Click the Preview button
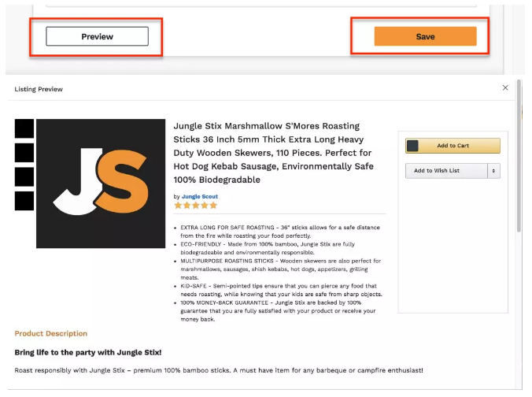Viewport: 532px width, 397px height. tap(97, 36)
